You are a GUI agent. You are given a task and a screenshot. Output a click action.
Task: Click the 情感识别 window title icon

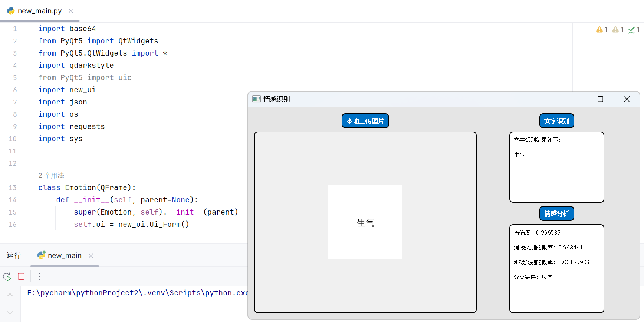click(x=256, y=99)
